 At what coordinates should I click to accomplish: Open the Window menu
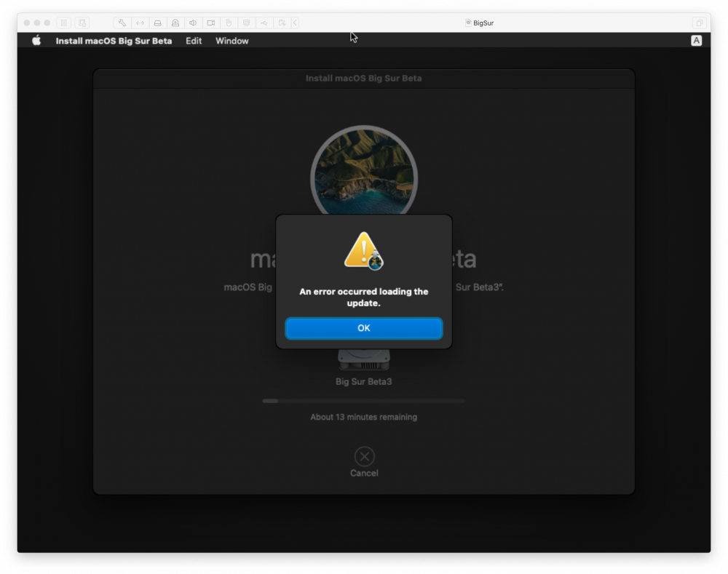[x=232, y=41]
